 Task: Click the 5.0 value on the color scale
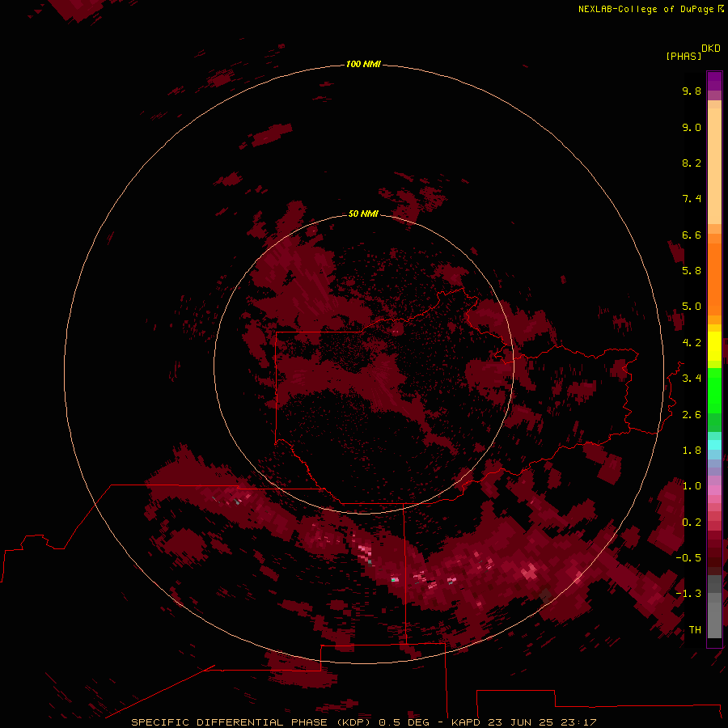tap(692, 307)
